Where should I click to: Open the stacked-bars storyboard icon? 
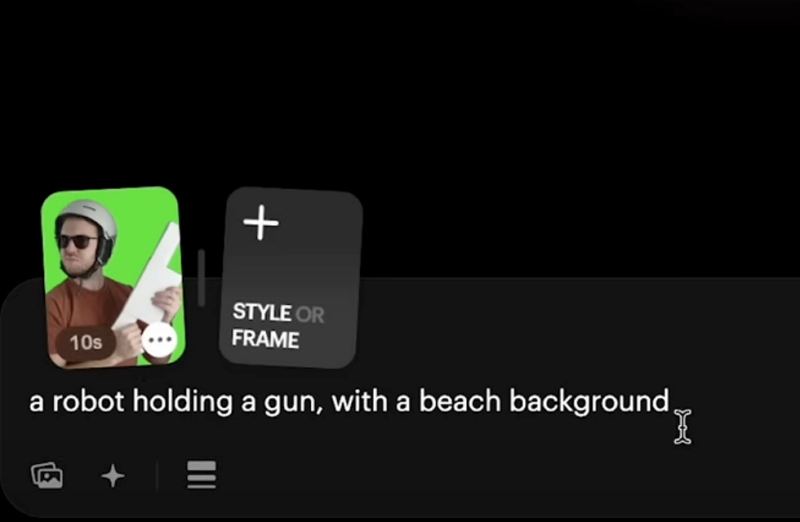[202, 475]
